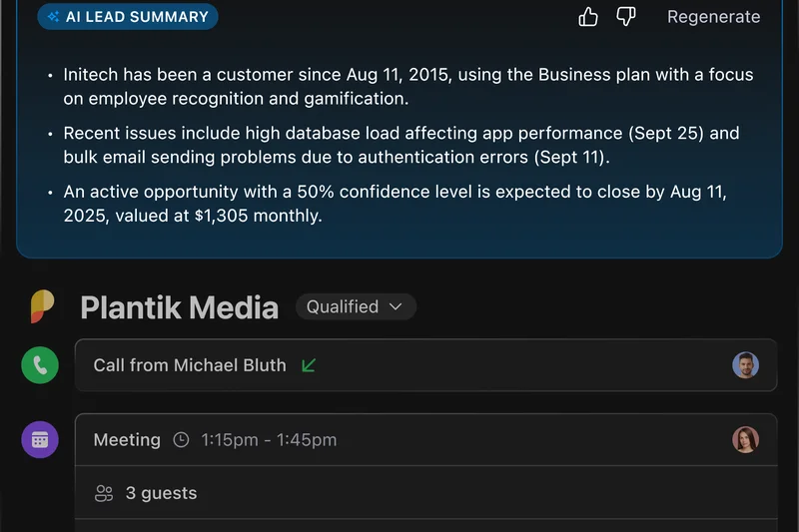Click the Plantik Media logo icon
This screenshot has width=799, height=532.
point(42,306)
